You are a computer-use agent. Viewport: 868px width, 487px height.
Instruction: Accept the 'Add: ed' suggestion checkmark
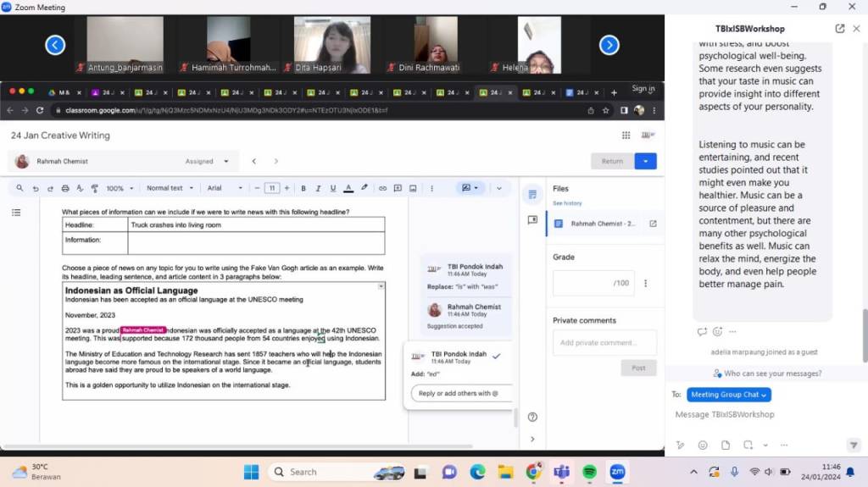496,356
